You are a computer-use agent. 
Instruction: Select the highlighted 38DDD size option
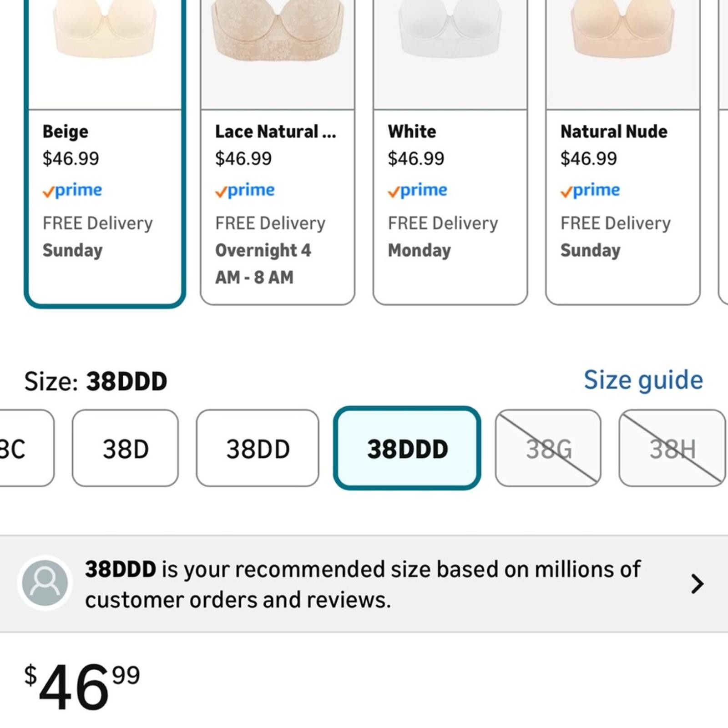[x=407, y=448]
